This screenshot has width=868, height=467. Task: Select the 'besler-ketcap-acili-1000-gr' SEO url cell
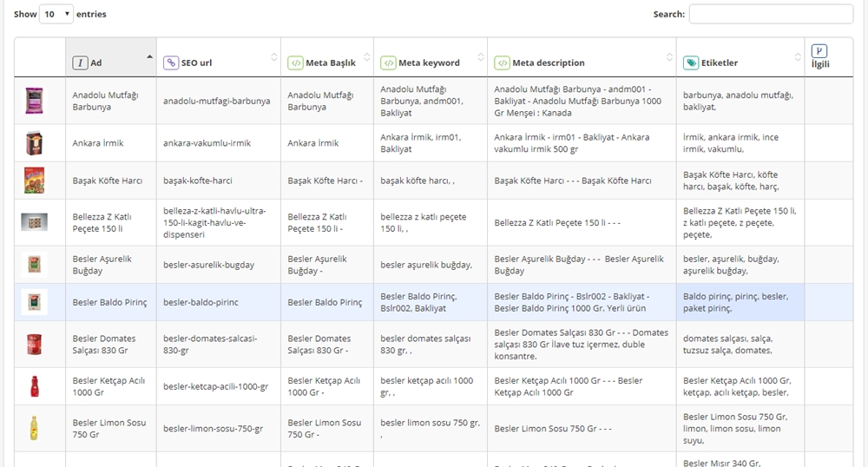219,386
